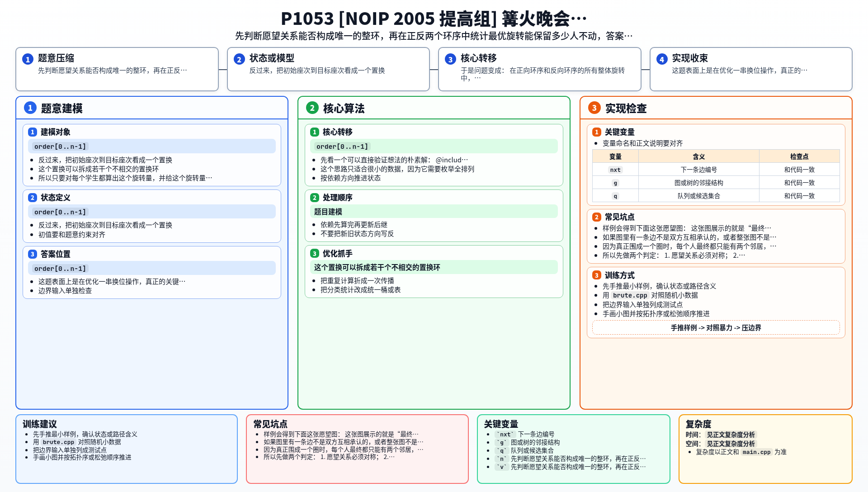Click the green circle 2 badge of 核心算法 panel
The width and height of the screenshot is (868, 492).
[312, 108]
